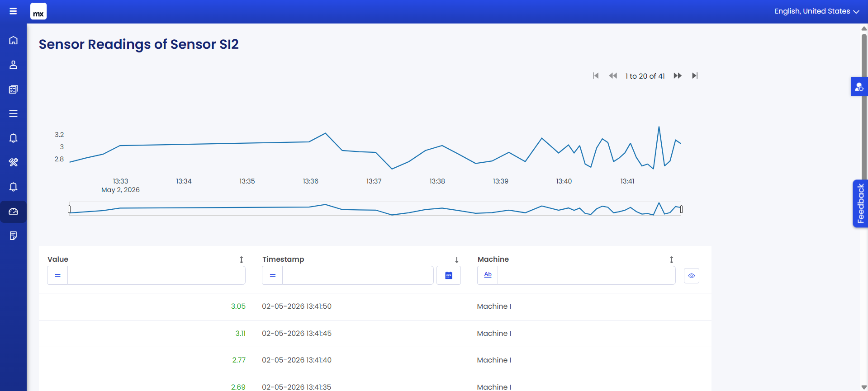This screenshot has height=391, width=868.
Task: Click the page vertical scrollbar thumb
Action: pos(864,108)
